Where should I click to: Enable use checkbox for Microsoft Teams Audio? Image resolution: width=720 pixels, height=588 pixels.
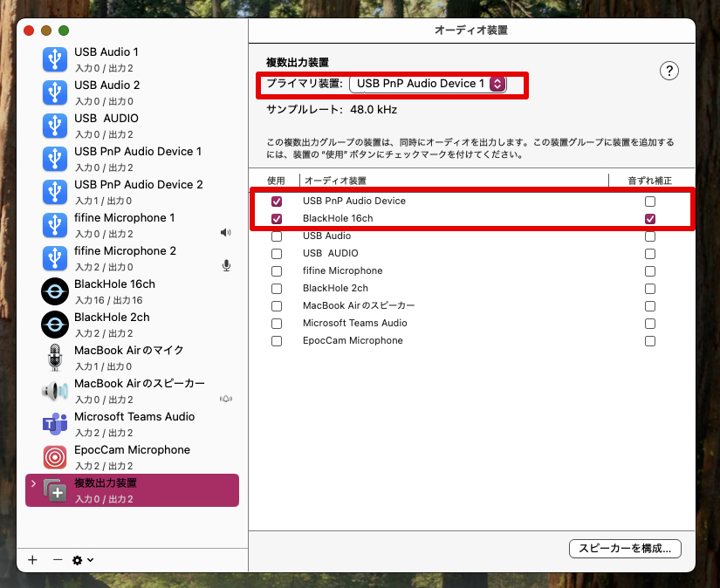tap(277, 324)
